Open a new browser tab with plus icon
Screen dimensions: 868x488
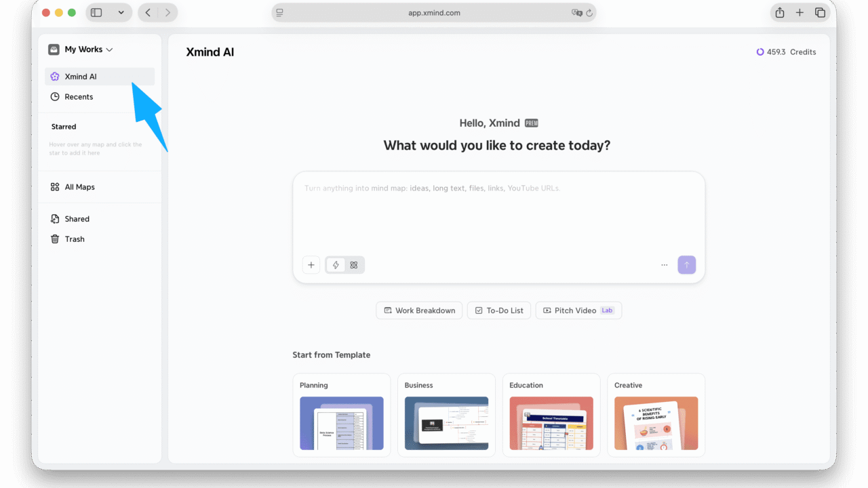tap(800, 12)
